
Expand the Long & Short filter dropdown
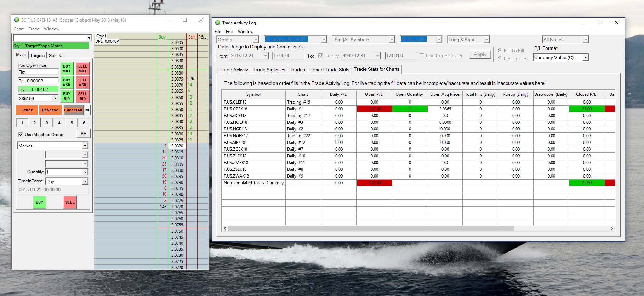point(486,40)
